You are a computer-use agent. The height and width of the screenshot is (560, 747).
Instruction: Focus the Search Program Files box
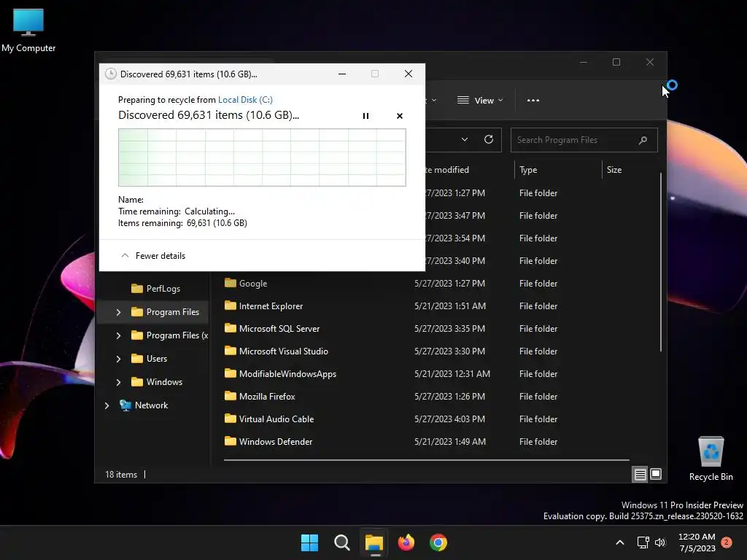click(584, 140)
